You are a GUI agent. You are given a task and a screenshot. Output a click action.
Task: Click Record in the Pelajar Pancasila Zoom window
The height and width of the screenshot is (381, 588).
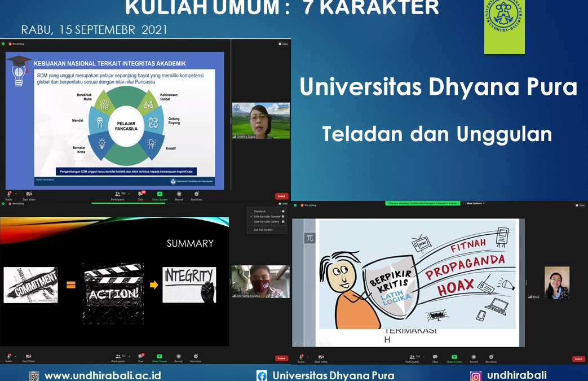[x=179, y=195]
